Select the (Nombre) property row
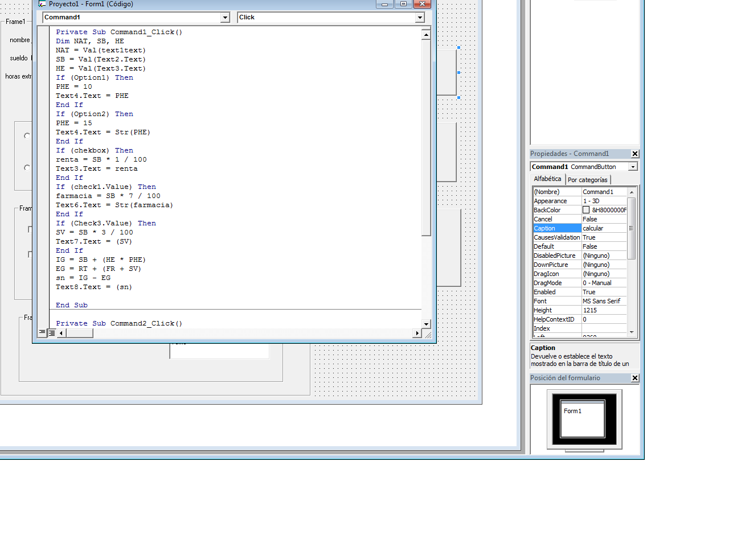 click(580, 192)
